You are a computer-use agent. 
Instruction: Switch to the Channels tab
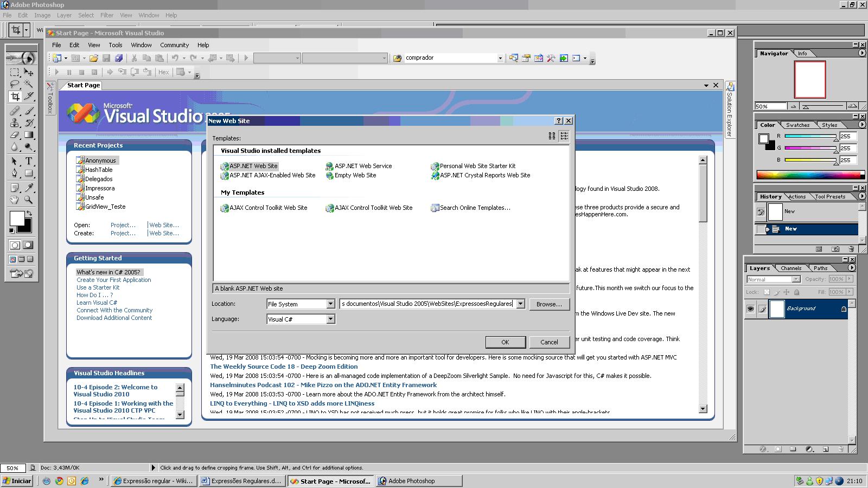pos(790,268)
